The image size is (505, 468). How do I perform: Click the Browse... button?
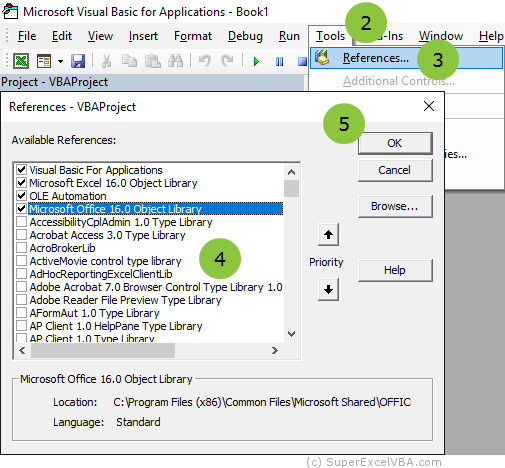click(x=395, y=206)
